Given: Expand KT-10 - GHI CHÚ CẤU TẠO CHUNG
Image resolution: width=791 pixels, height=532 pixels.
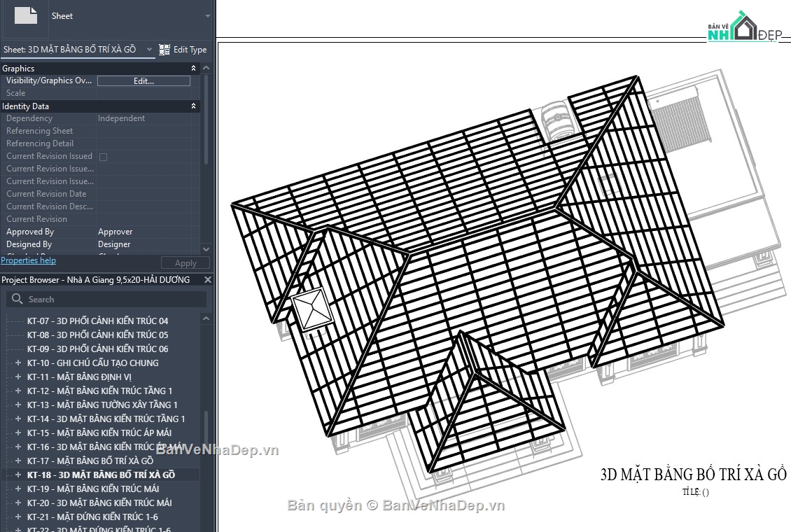Looking at the screenshot, I should tap(18, 363).
